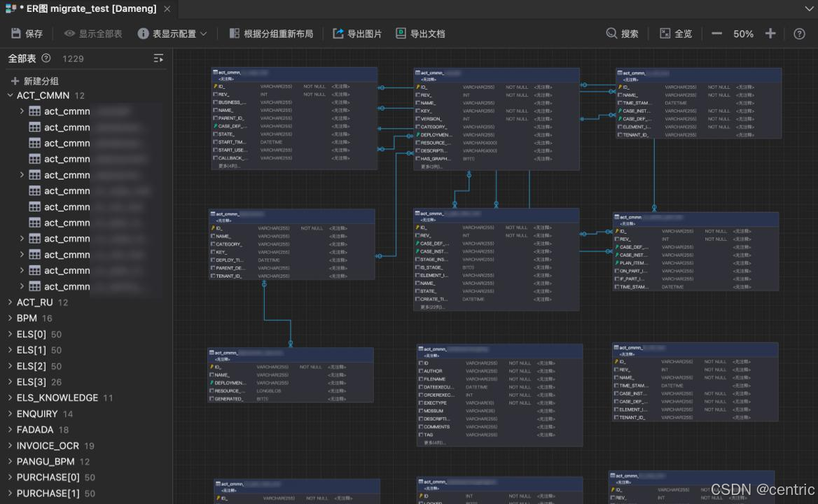
Task: Click the 导出文档 export document icon
Action: pos(401,33)
